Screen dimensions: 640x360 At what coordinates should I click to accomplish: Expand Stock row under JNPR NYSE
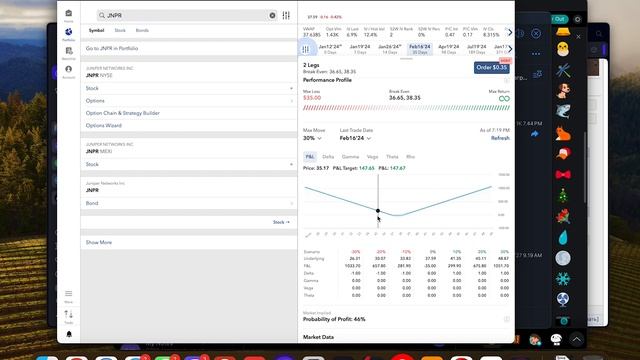coord(189,88)
